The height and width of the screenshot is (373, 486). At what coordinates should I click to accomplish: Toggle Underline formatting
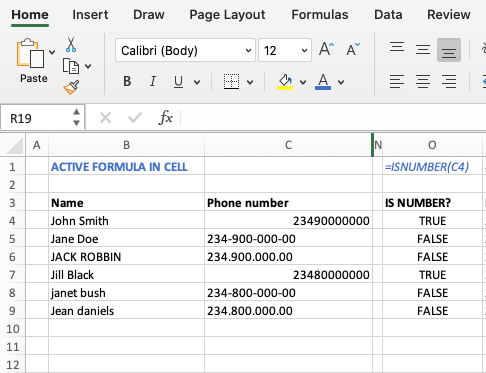(178, 81)
